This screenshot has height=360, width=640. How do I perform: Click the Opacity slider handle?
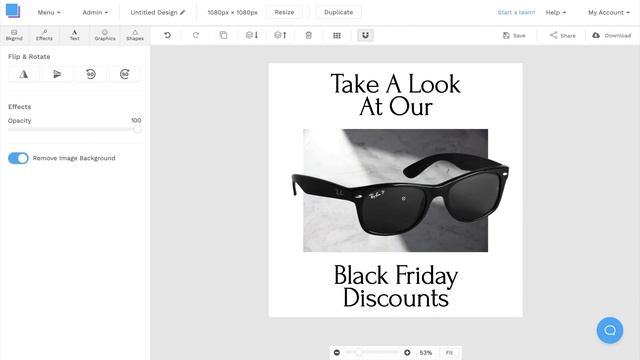[137, 129]
